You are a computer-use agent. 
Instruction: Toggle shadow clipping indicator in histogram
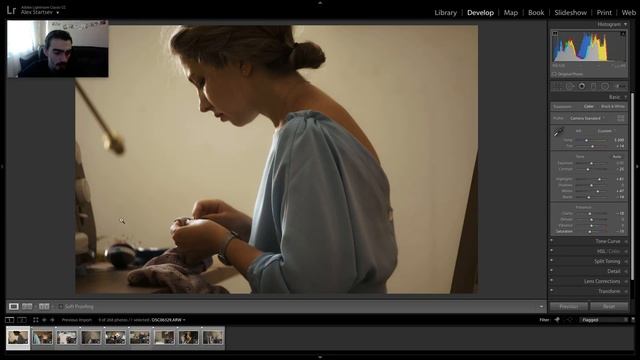555,33
